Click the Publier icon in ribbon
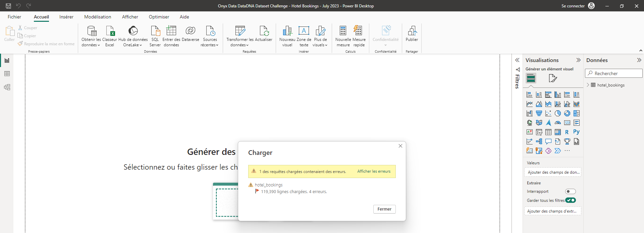Viewport: 644px width, 233px height. tap(412, 34)
